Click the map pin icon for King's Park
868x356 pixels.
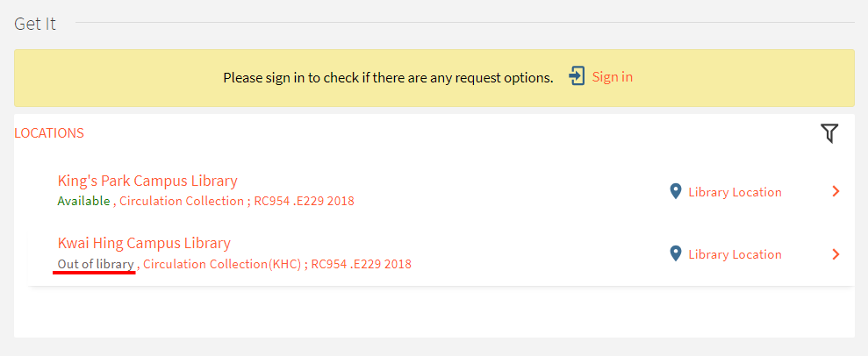[x=676, y=192]
